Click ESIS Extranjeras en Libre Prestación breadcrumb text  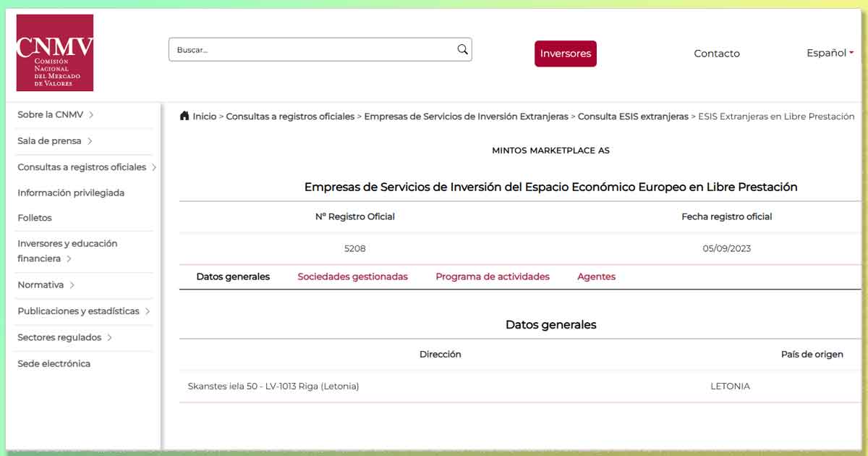pyautogui.click(x=776, y=117)
